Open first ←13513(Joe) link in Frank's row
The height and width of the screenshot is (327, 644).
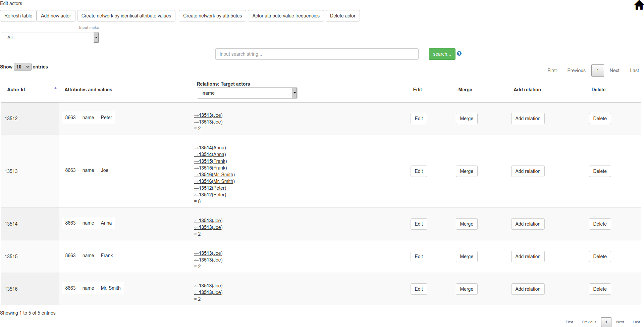pyautogui.click(x=208, y=253)
